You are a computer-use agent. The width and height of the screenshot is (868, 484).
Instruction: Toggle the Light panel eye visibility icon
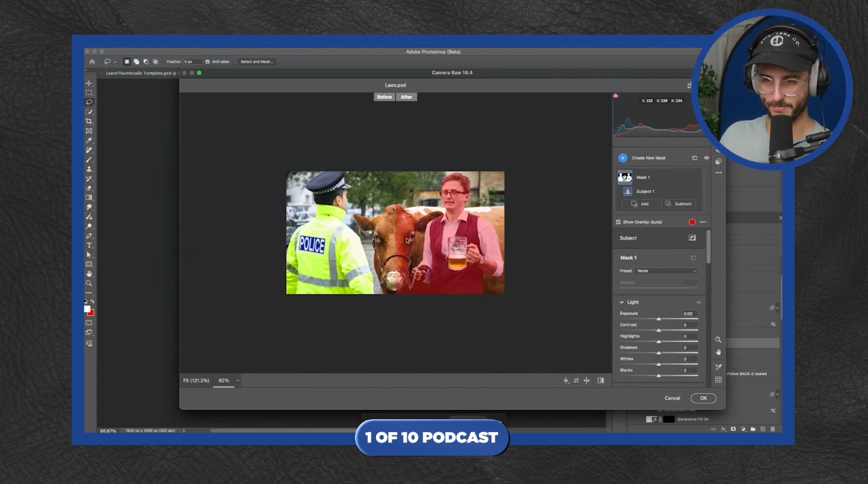click(x=698, y=303)
